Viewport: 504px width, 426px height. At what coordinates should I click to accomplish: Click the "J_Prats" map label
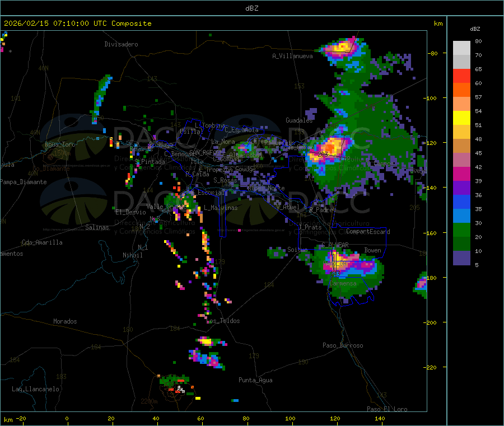point(310,227)
